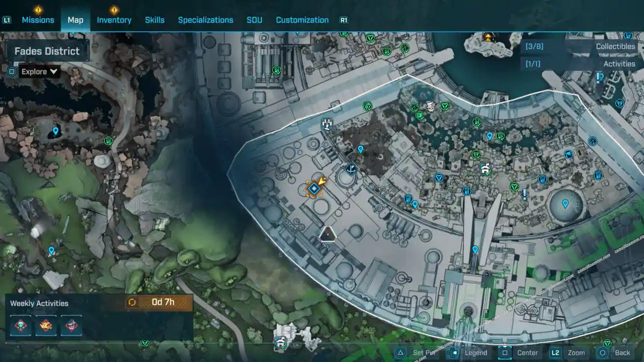Click the orange objective diamond marker on the map
Viewport: 644px width, 362px height.
[314, 188]
